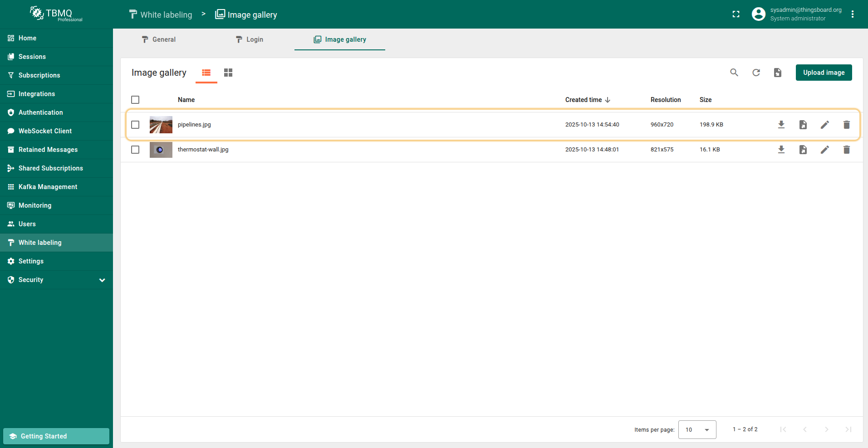Switch to grid view of image gallery

coord(228,73)
